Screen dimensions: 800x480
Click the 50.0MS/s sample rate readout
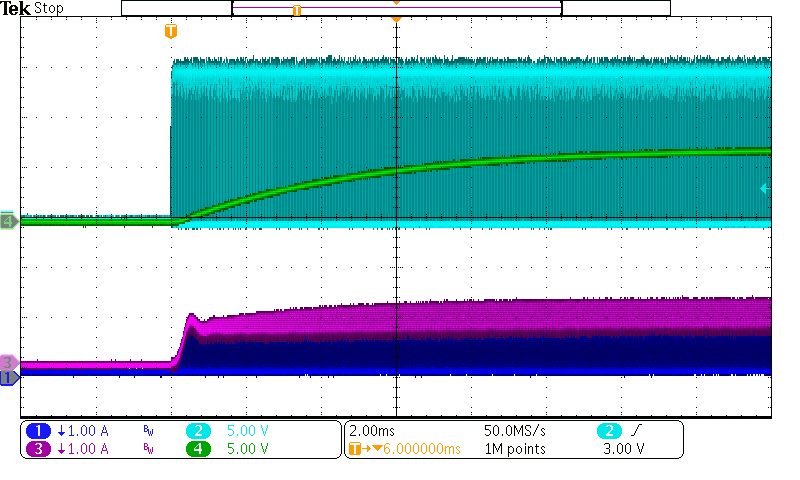[x=516, y=430]
